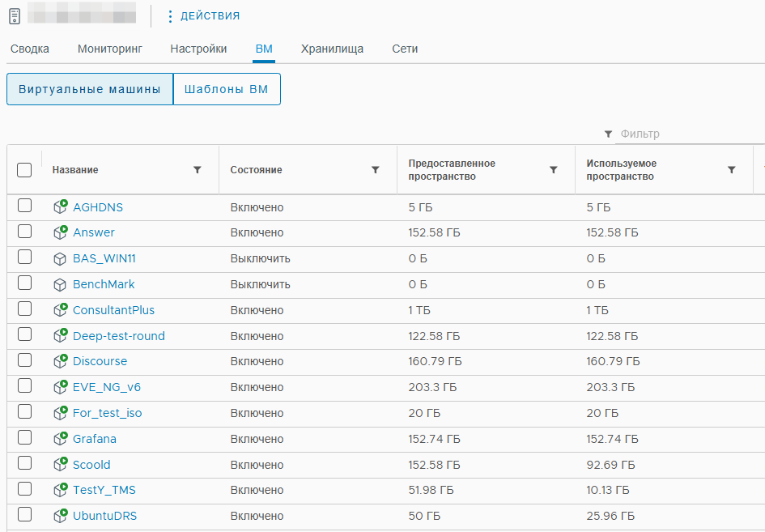
Task: Click the Scoold VM icon
Action: (60, 464)
